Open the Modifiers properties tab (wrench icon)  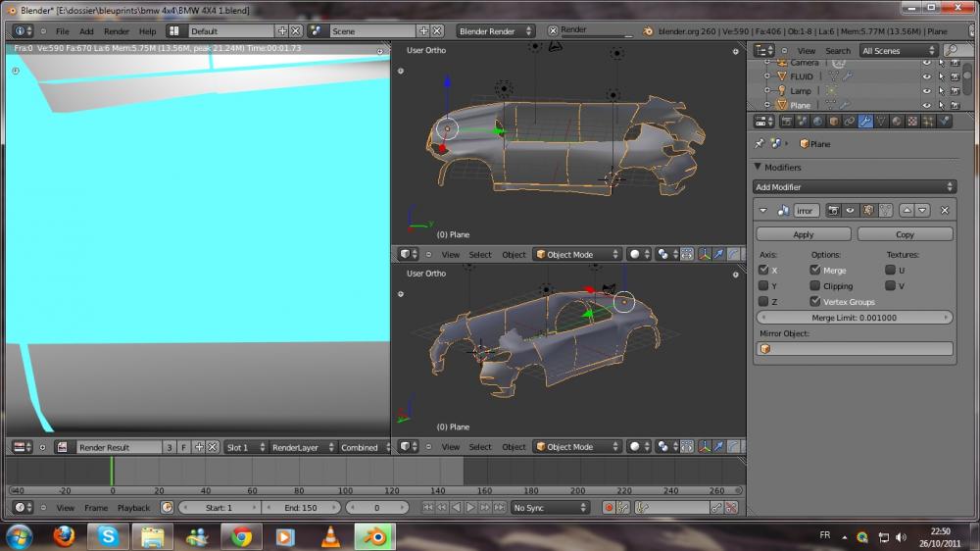point(865,122)
